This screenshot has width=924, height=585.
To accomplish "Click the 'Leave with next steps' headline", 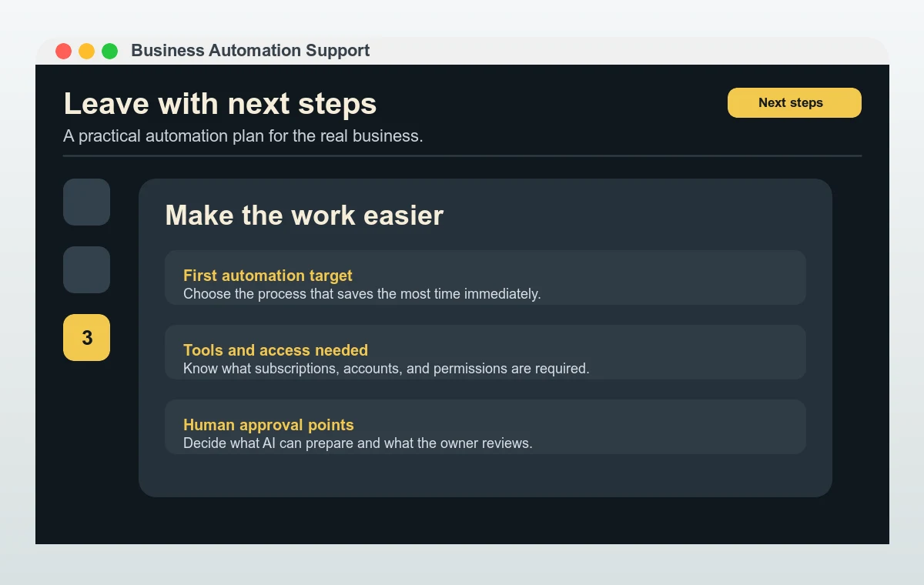I will pos(220,103).
